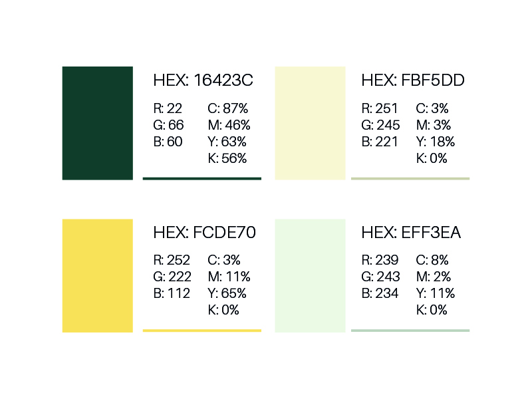
Task: Click the K: 56% value
Action: click(x=227, y=158)
